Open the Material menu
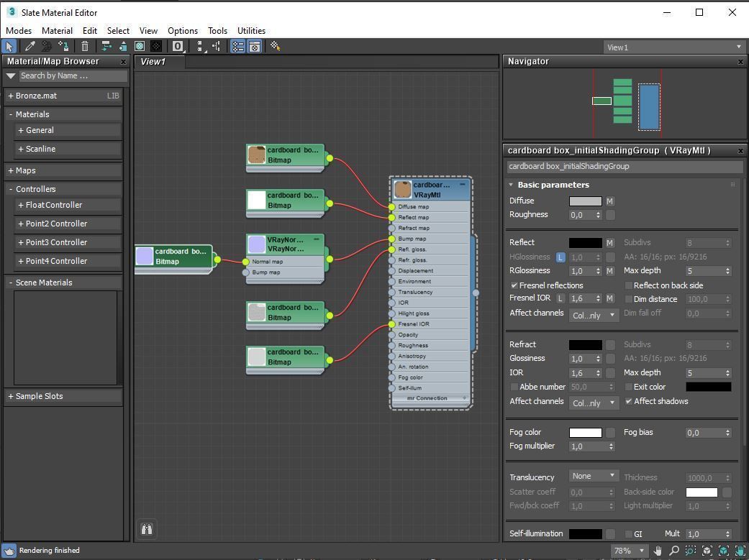 pos(57,31)
